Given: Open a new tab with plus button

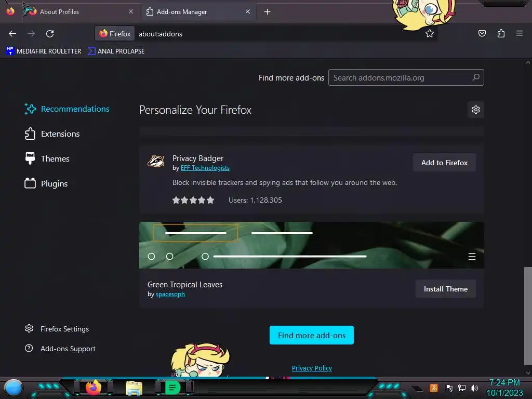Looking at the screenshot, I should click(268, 12).
